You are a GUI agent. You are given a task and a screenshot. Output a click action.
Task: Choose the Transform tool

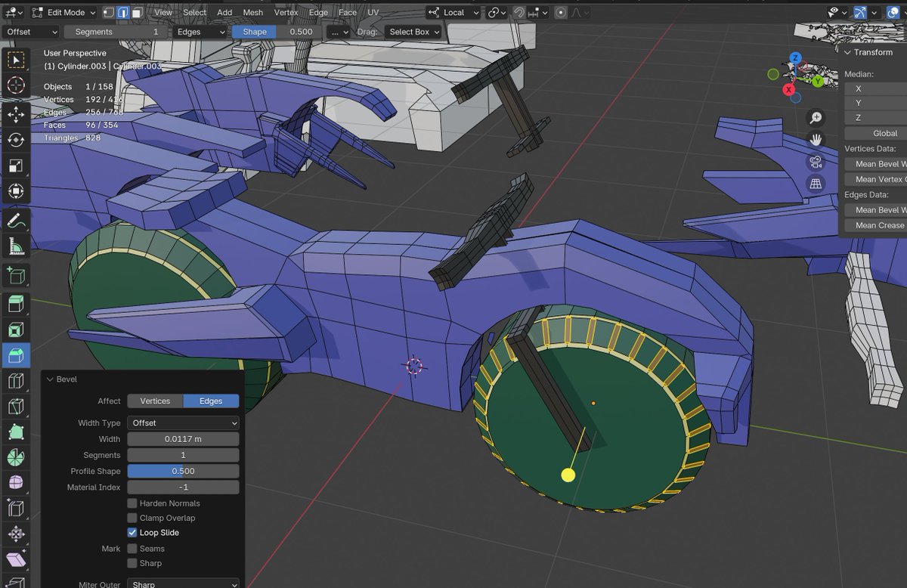(x=16, y=192)
